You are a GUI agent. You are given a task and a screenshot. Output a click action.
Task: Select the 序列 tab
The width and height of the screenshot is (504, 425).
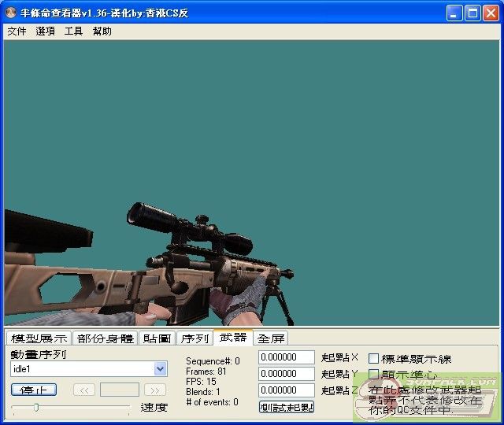point(195,338)
